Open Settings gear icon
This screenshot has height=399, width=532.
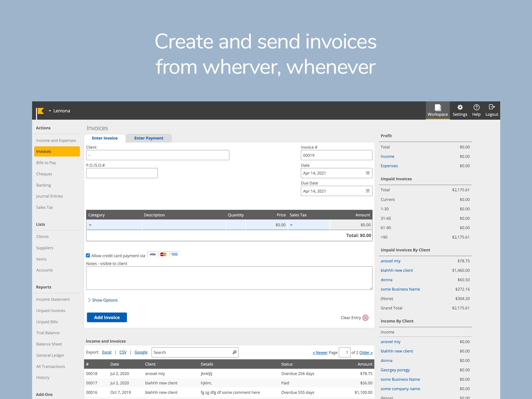[x=460, y=108]
